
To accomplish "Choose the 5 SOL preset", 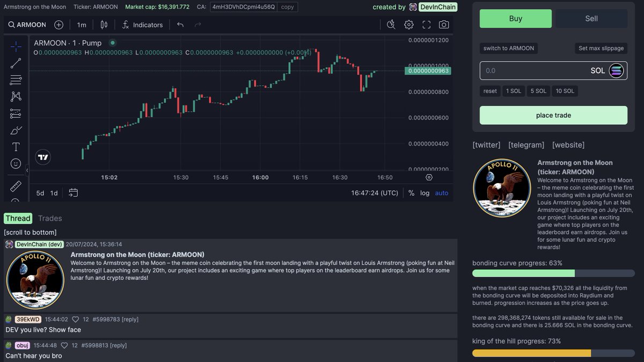I will 538,91.
